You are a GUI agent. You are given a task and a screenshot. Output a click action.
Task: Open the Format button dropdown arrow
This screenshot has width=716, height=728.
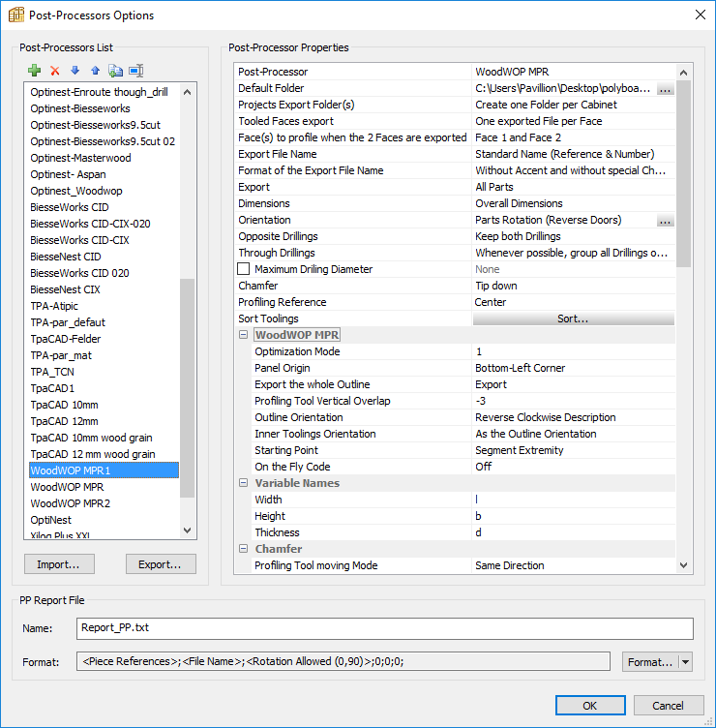pyautogui.click(x=686, y=662)
